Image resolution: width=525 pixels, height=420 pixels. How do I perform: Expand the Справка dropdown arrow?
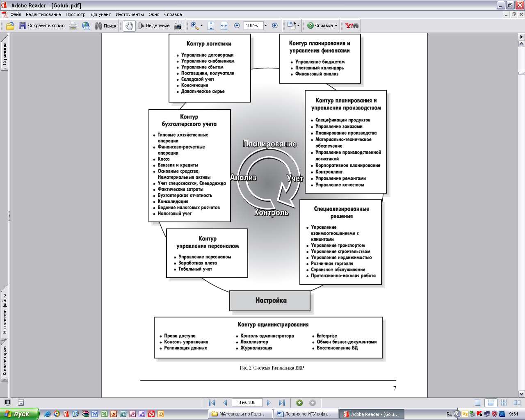(336, 25)
